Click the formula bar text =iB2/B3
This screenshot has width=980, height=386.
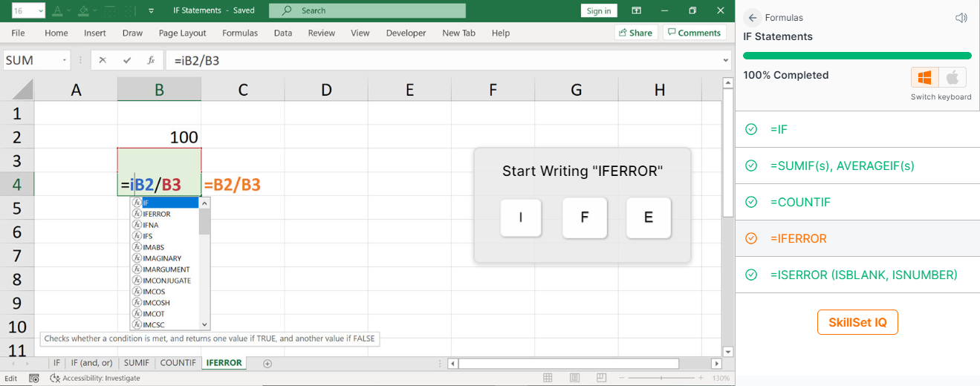click(x=197, y=61)
